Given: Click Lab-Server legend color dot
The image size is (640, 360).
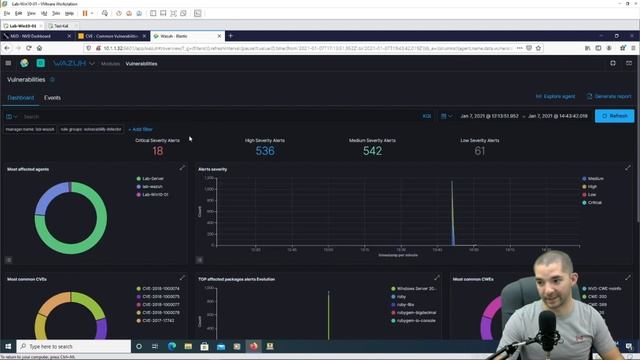Looking at the screenshot, I should pyautogui.click(x=138, y=179).
